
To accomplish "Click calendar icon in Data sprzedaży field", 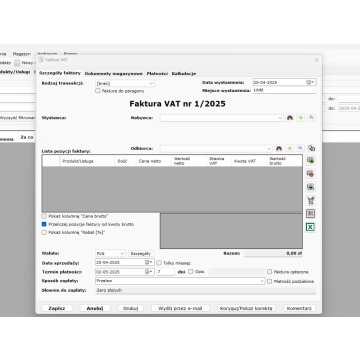I will coord(147,262).
